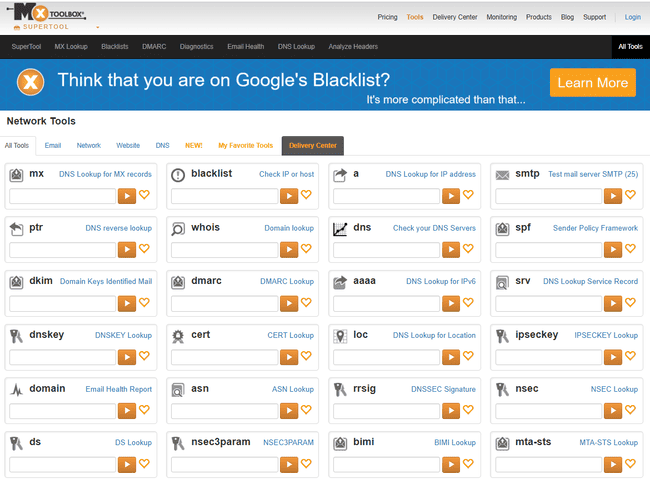Click the Learn More banner button
The height and width of the screenshot is (479, 650).
point(592,83)
